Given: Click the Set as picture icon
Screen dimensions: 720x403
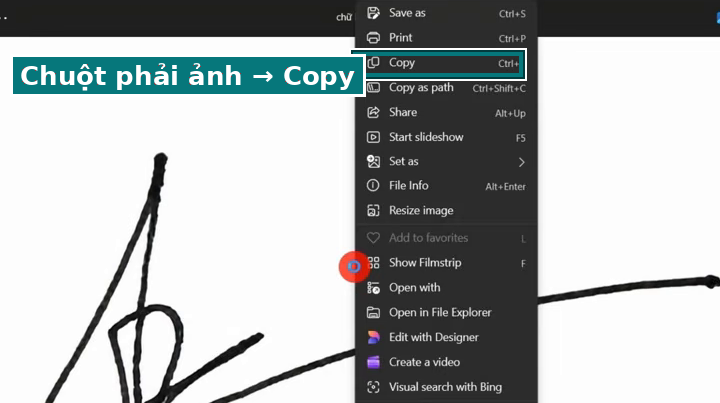Looking at the screenshot, I should pos(373,161).
